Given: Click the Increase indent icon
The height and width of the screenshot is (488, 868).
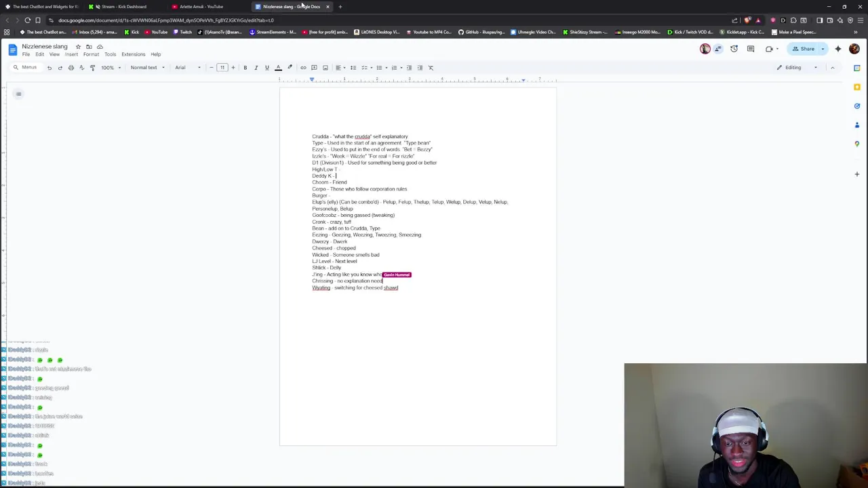Looking at the screenshot, I should 420,68.
